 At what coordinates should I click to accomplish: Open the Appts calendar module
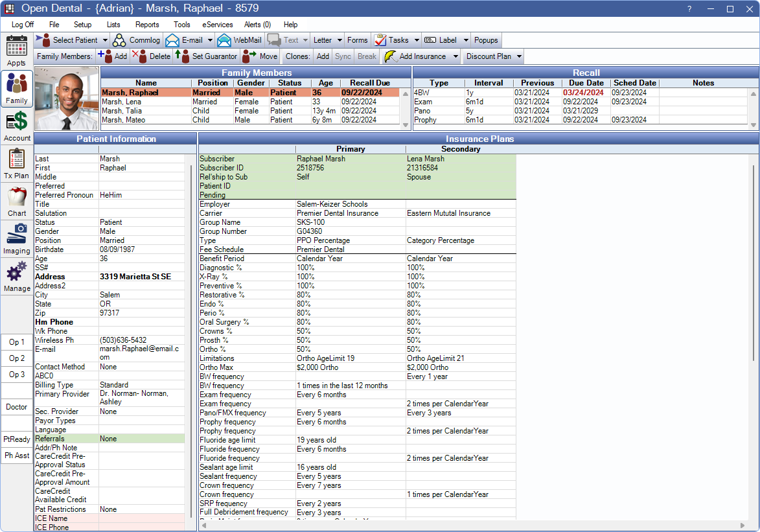click(x=17, y=51)
